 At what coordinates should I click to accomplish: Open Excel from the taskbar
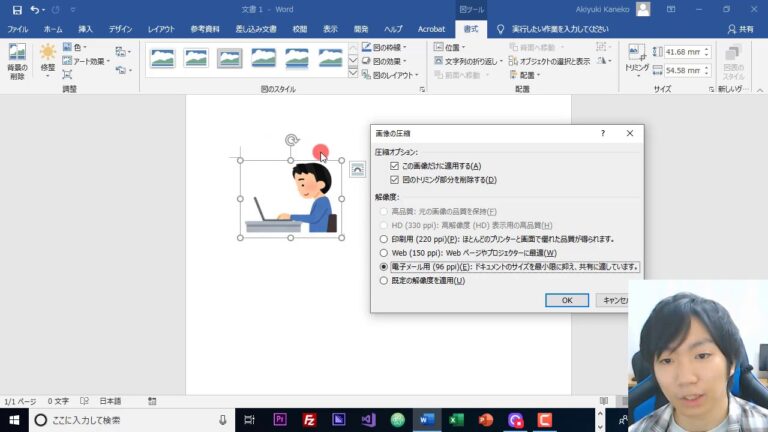[x=456, y=420]
